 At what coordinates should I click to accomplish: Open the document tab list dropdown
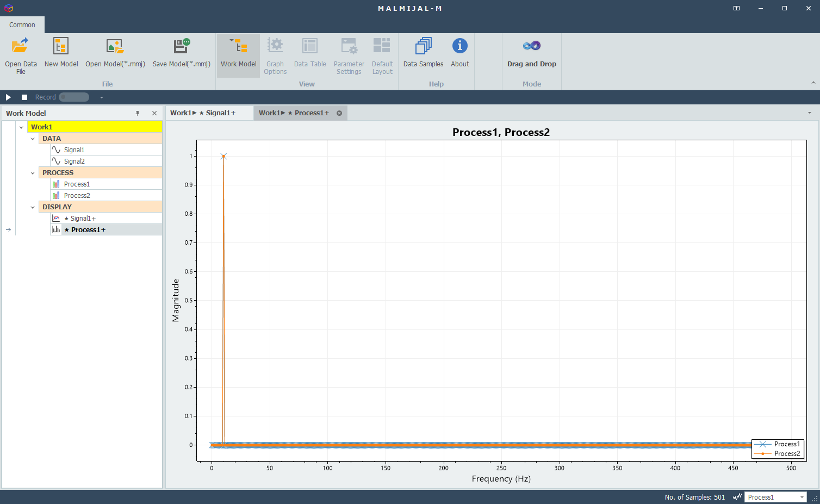click(809, 113)
